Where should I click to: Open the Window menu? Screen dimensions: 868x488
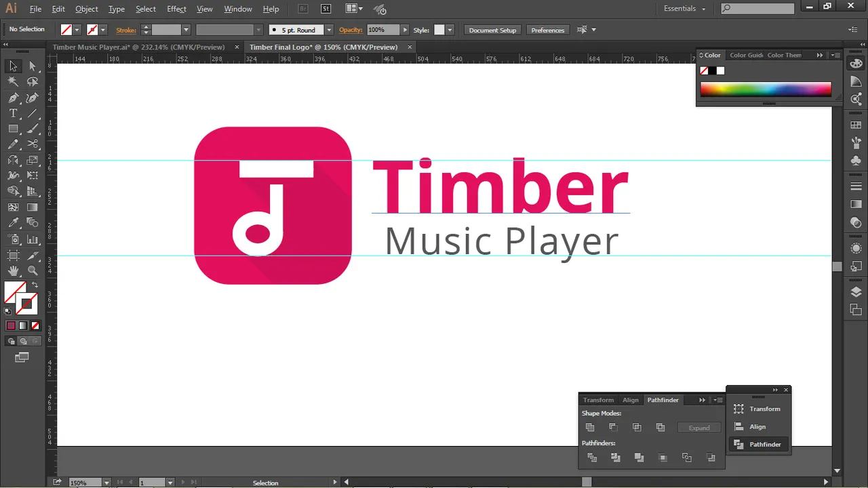pyautogui.click(x=238, y=9)
